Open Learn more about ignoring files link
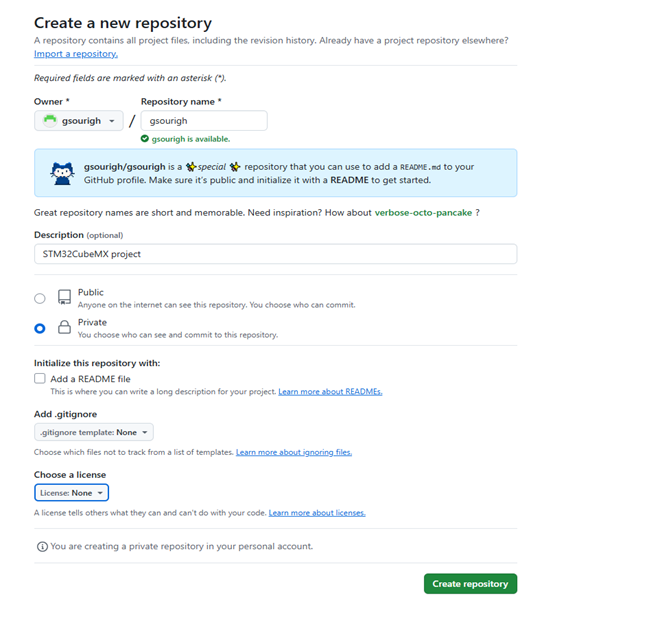Viewport: 647px width, 643px height. [x=294, y=452]
